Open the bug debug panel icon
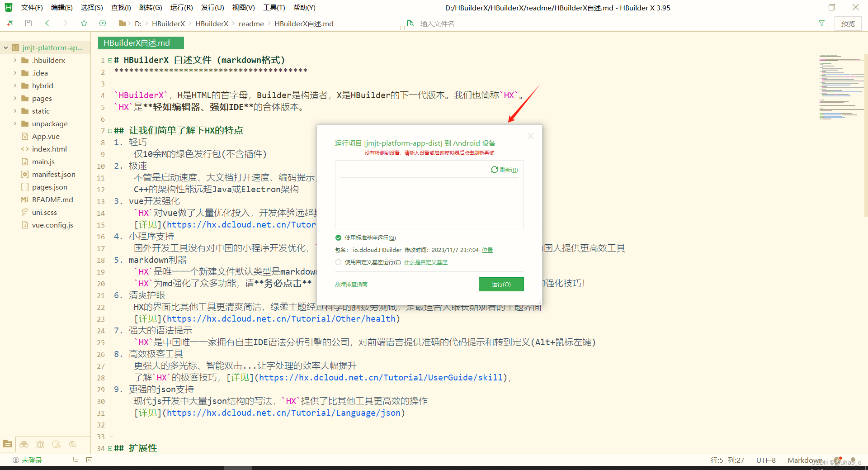The image size is (868, 470). point(40,444)
